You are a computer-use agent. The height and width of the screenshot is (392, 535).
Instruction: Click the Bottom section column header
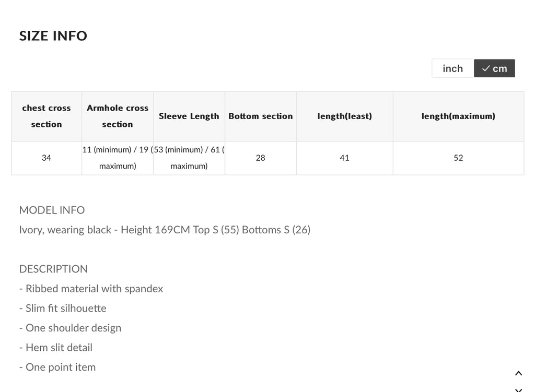pos(261,116)
